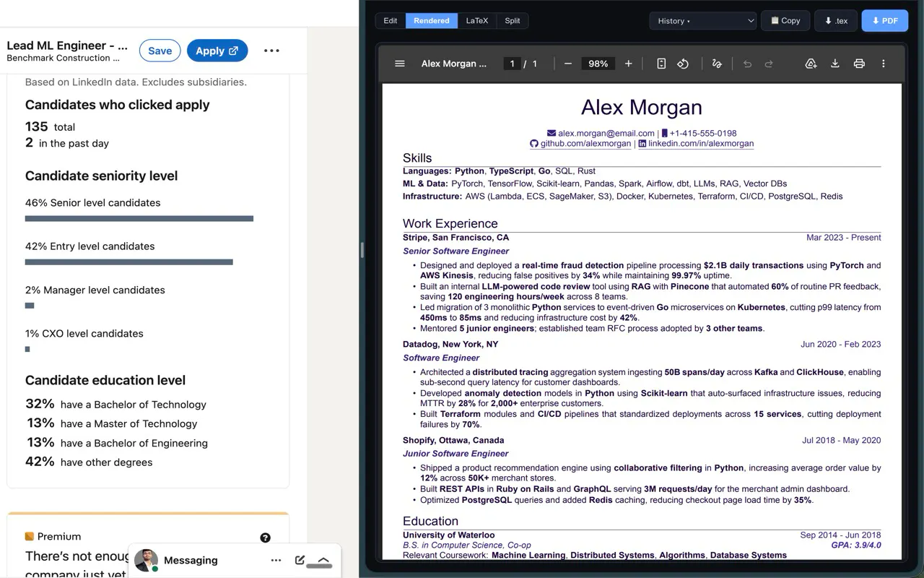The height and width of the screenshot is (578, 924).
Task: Click the email envelope icon on resume
Action: pyautogui.click(x=552, y=133)
